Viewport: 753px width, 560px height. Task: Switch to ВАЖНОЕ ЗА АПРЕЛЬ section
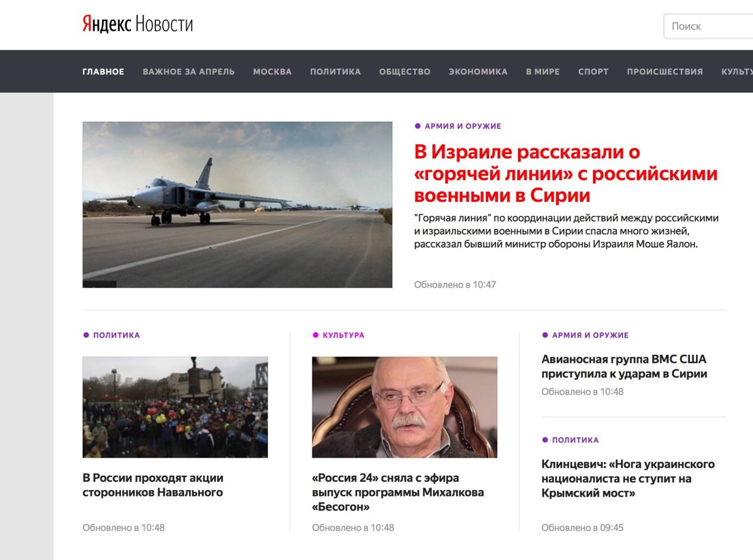(189, 72)
